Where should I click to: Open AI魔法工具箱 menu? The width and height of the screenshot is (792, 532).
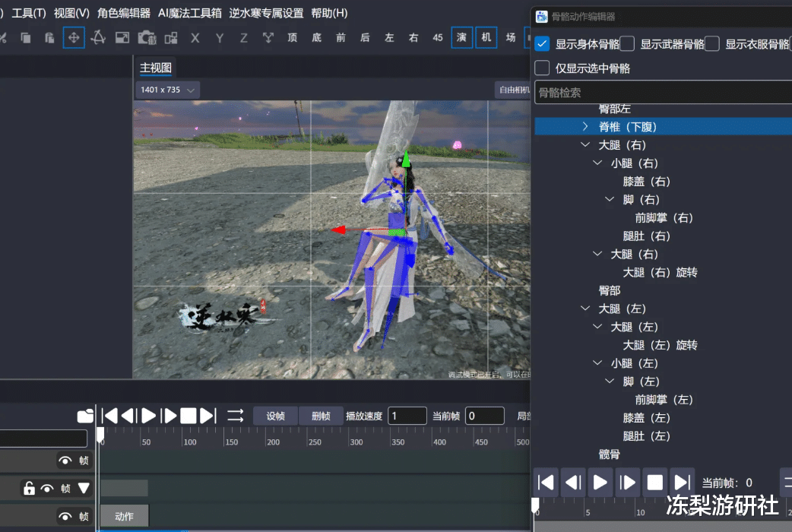pos(190,13)
